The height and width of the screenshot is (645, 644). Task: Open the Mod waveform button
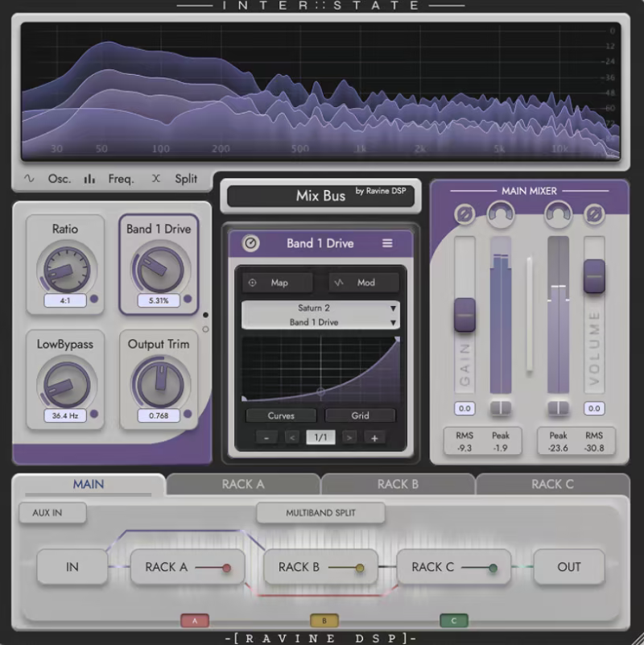[364, 283]
